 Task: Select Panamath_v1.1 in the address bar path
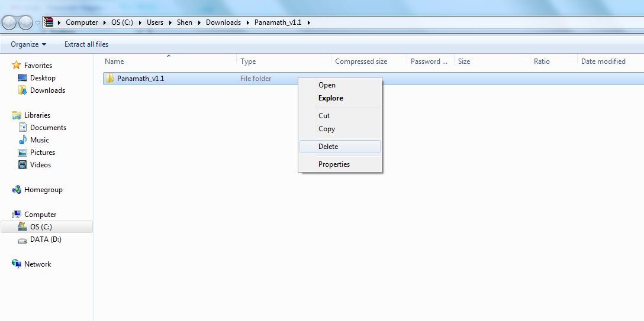278,22
